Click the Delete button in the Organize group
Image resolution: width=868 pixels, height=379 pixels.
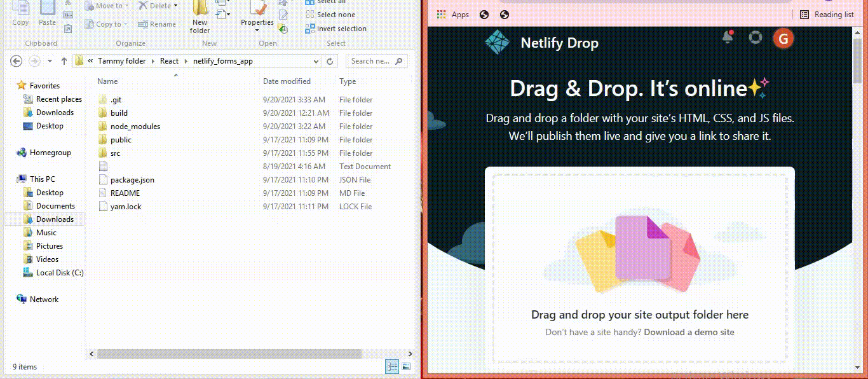(159, 6)
